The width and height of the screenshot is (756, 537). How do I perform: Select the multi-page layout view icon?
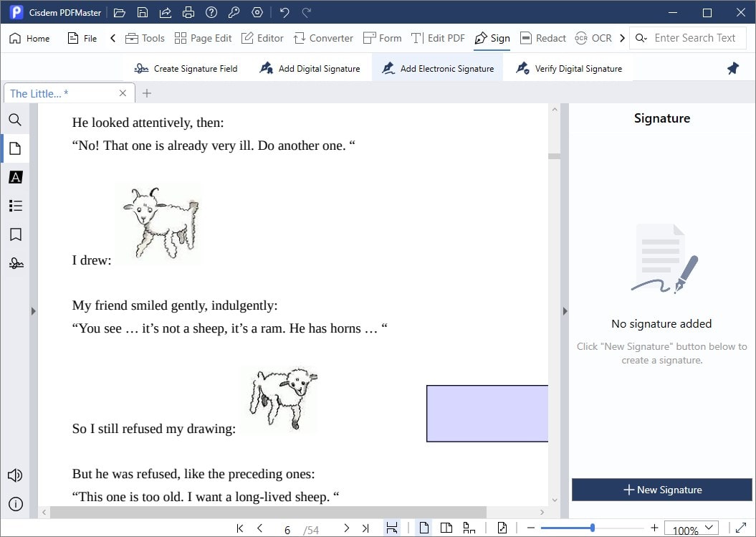tap(469, 528)
